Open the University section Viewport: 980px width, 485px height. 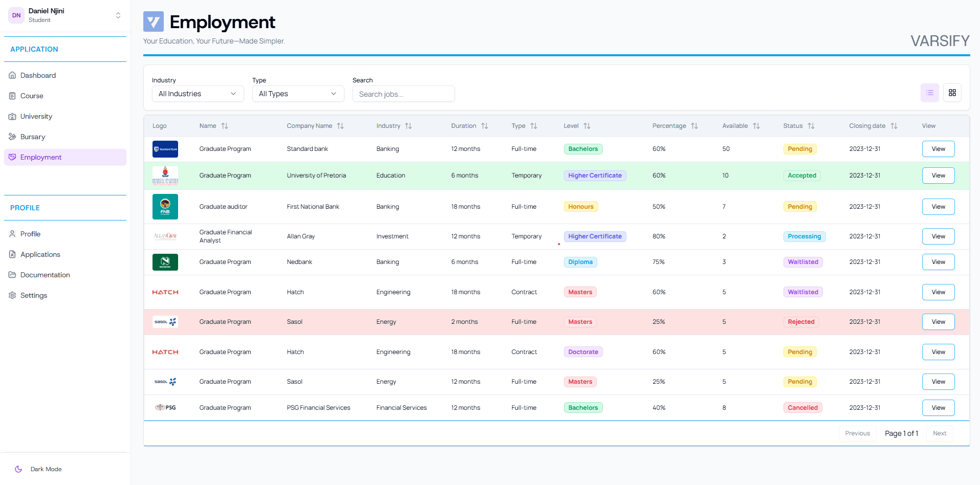35,116
